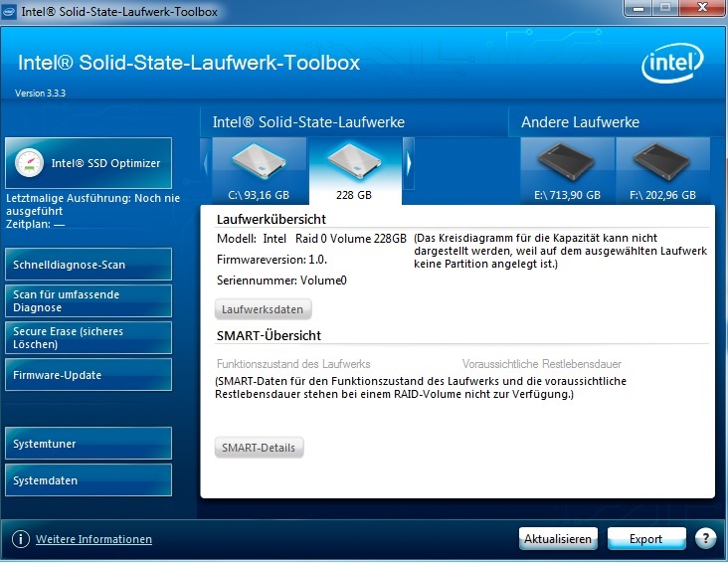
Task: Open Secure Erase (sicheres Löschen)
Action: (x=89, y=338)
